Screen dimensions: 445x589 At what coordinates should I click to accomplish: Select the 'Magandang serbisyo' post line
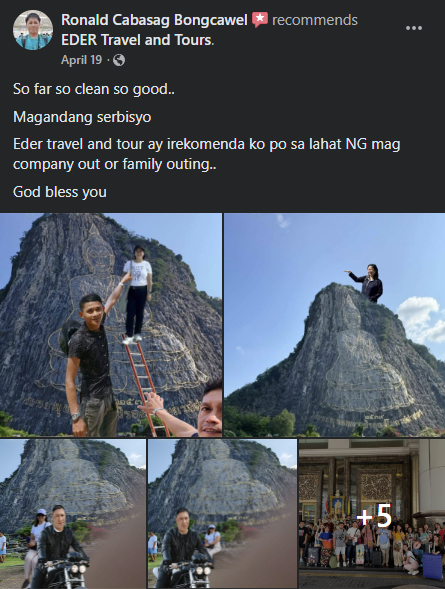(x=82, y=117)
